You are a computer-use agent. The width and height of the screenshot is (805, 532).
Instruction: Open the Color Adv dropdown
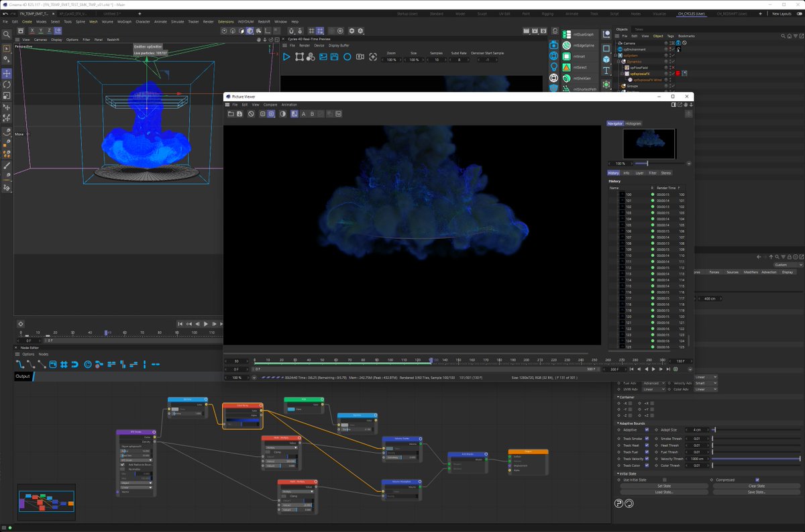[x=706, y=389]
